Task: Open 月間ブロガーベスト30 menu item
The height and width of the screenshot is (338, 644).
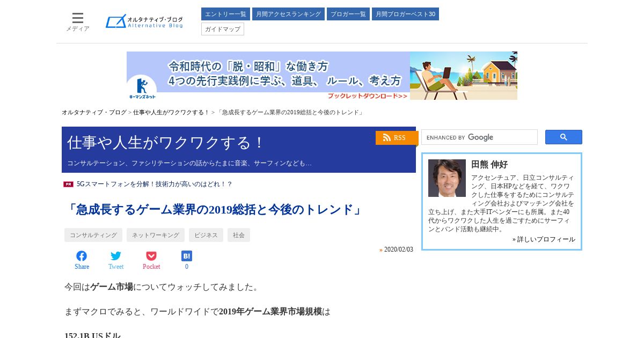Action: [405, 14]
